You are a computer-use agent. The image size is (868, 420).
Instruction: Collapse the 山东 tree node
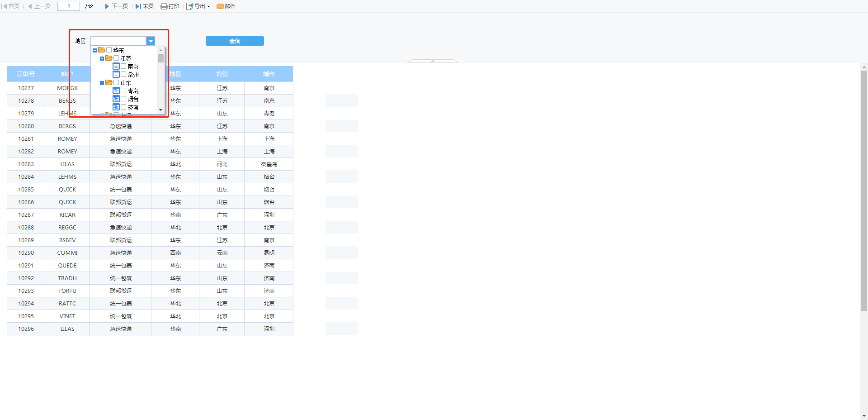[x=102, y=83]
